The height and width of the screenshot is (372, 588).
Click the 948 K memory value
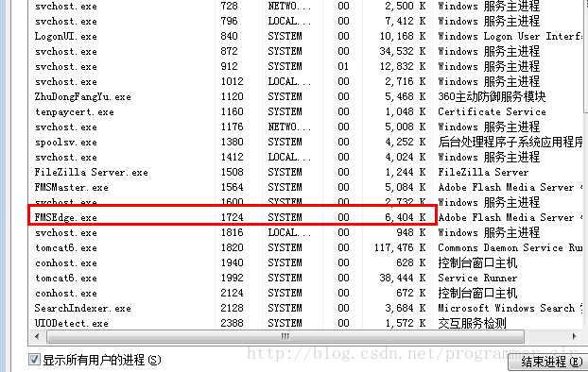[x=411, y=232]
